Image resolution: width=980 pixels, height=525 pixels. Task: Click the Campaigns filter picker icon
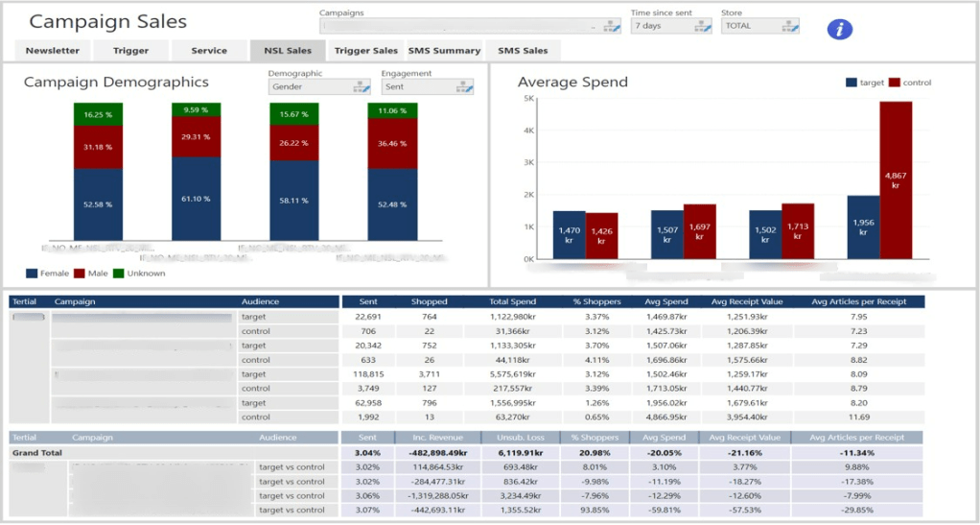[x=610, y=27]
